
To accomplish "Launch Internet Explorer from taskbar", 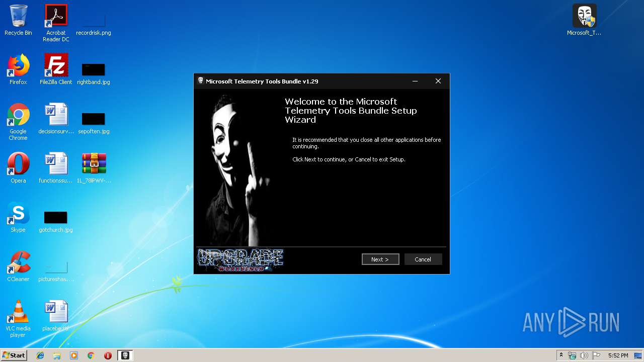I will [40, 355].
